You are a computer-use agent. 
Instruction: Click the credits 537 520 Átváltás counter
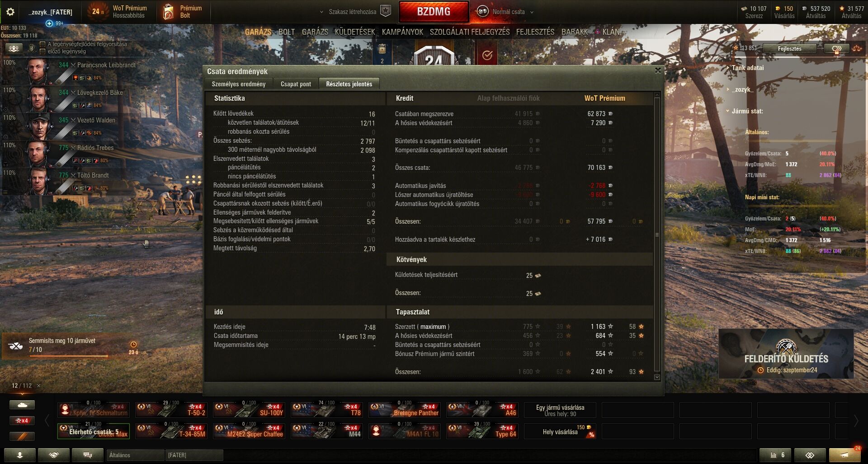[x=816, y=12]
